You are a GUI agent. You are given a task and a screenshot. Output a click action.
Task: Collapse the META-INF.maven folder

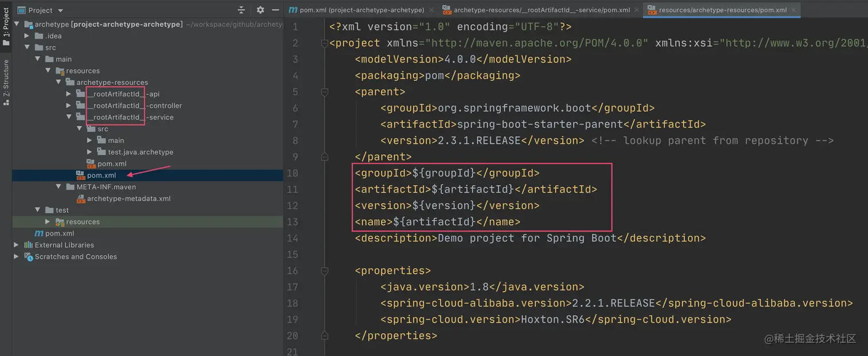tap(59, 187)
